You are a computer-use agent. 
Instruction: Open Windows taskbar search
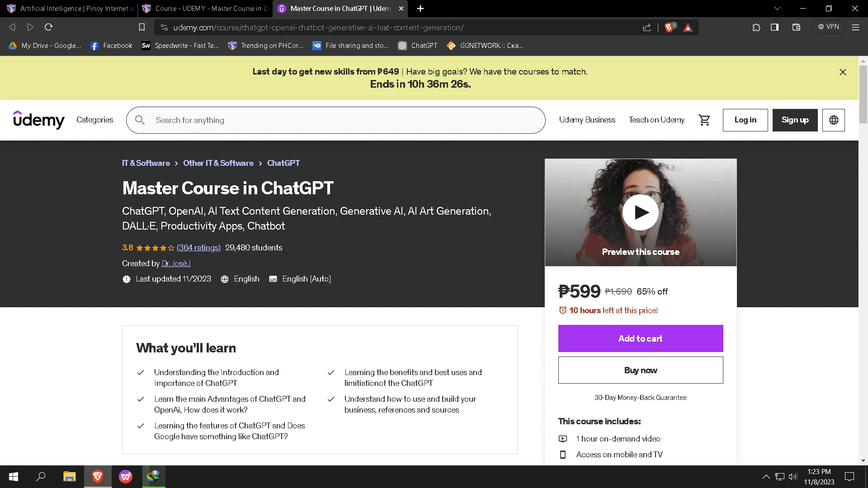coord(41,477)
